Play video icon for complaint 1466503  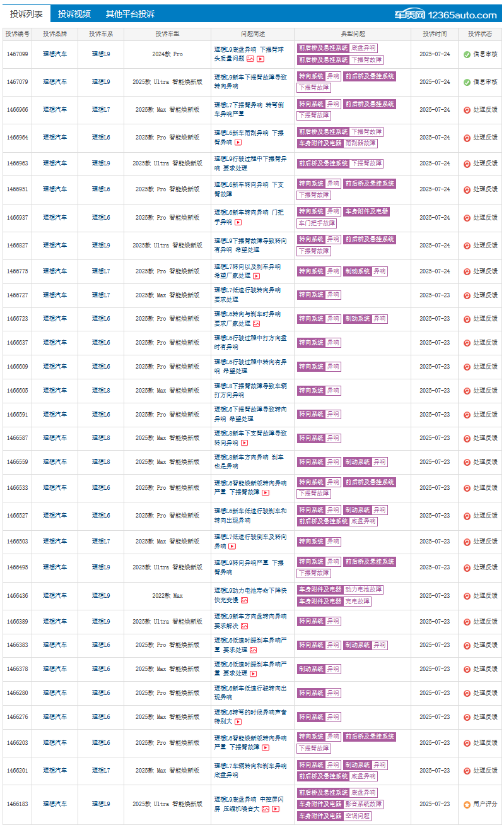pos(232,546)
